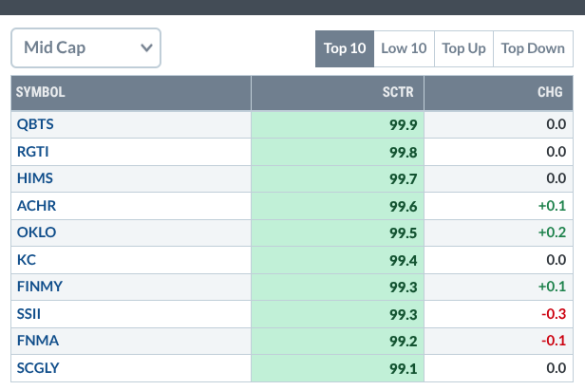This screenshot has height=390, width=585.
Task: Switch to the Low 10 tab
Action: pyautogui.click(x=404, y=49)
